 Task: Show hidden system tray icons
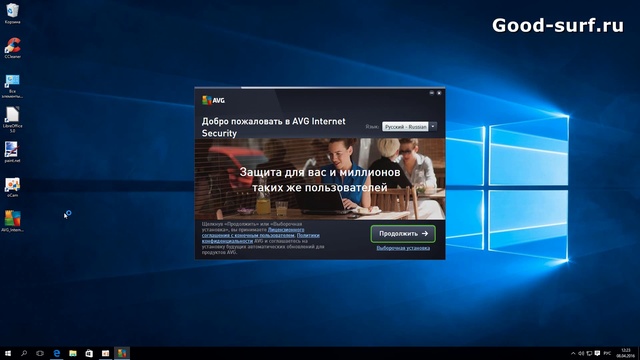(x=573, y=353)
